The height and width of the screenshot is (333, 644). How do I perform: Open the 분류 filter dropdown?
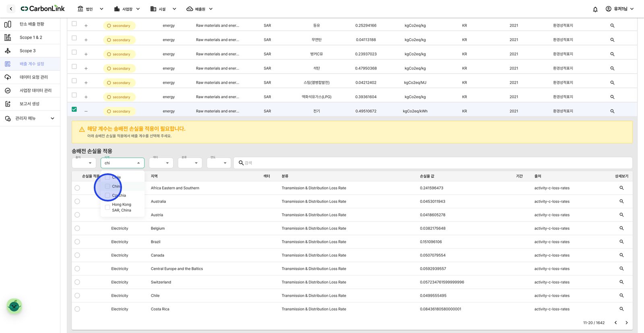190,163
